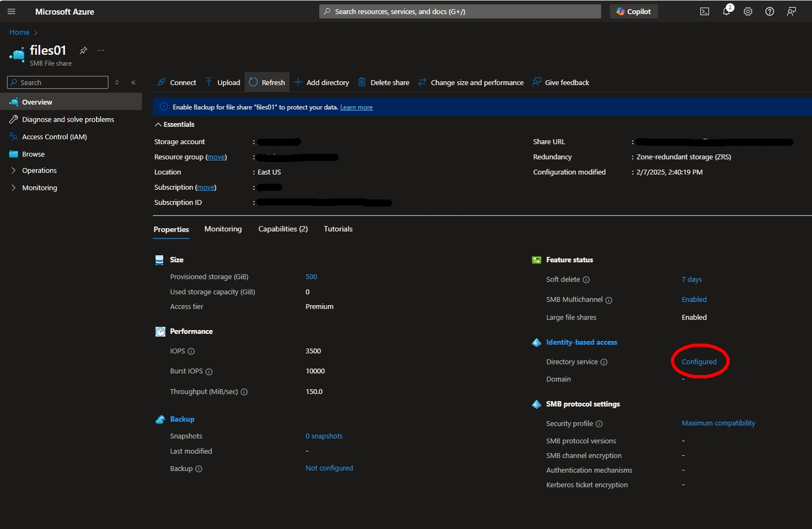Click Enabled link for SMB Multichannel
This screenshot has height=529, width=812.
694,300
